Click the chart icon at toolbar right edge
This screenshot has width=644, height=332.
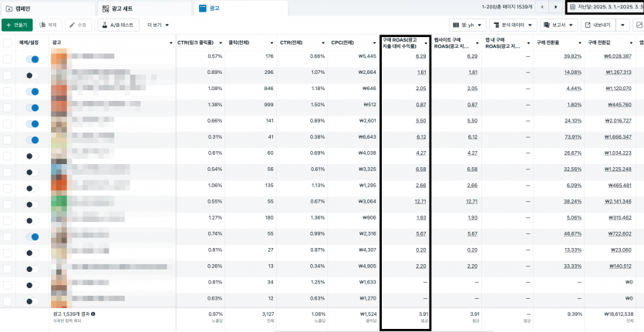point(638,25)
